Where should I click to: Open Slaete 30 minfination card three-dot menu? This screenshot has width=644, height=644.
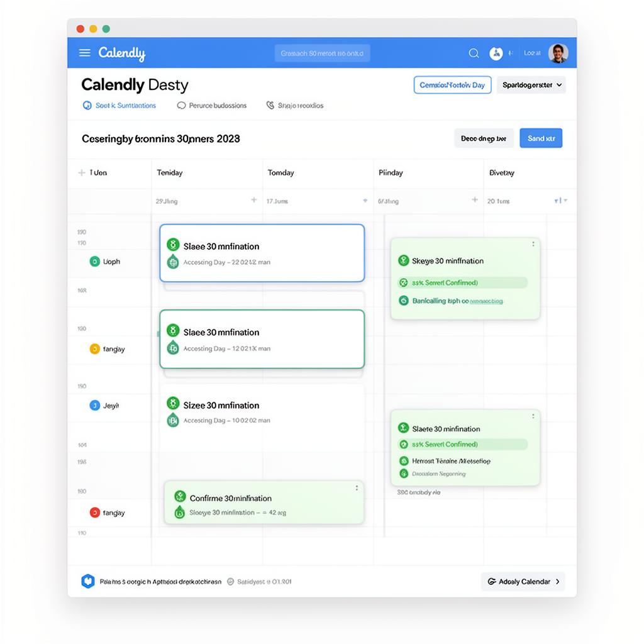(x=533, y=416)
